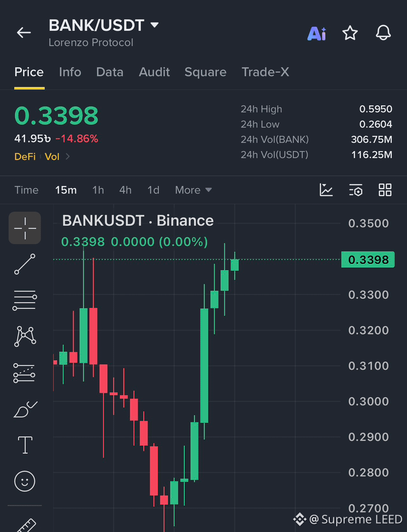
Task: Add BANK/USDT to favorites with star
Action: (349, 33)
